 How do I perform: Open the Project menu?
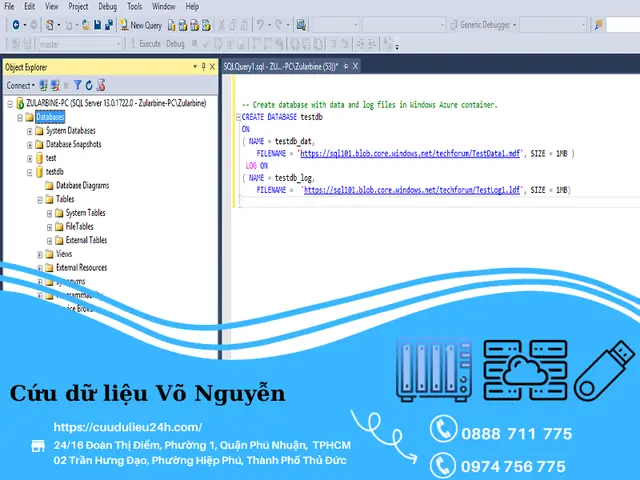pos(78,7)
